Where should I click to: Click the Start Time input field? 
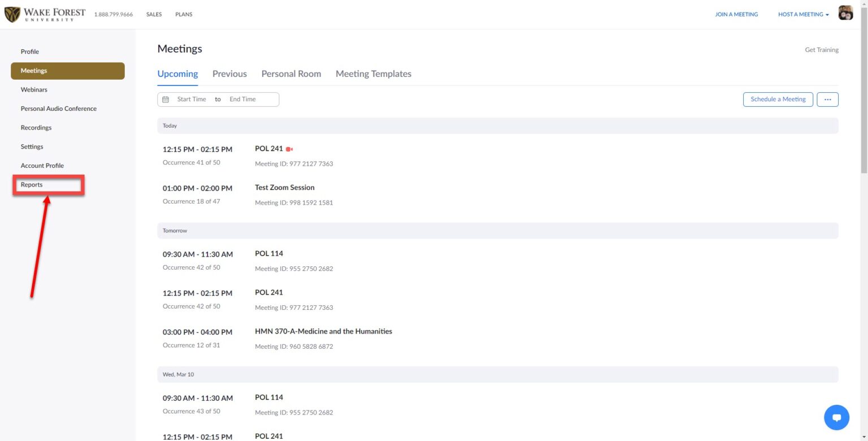pos(192,99)
